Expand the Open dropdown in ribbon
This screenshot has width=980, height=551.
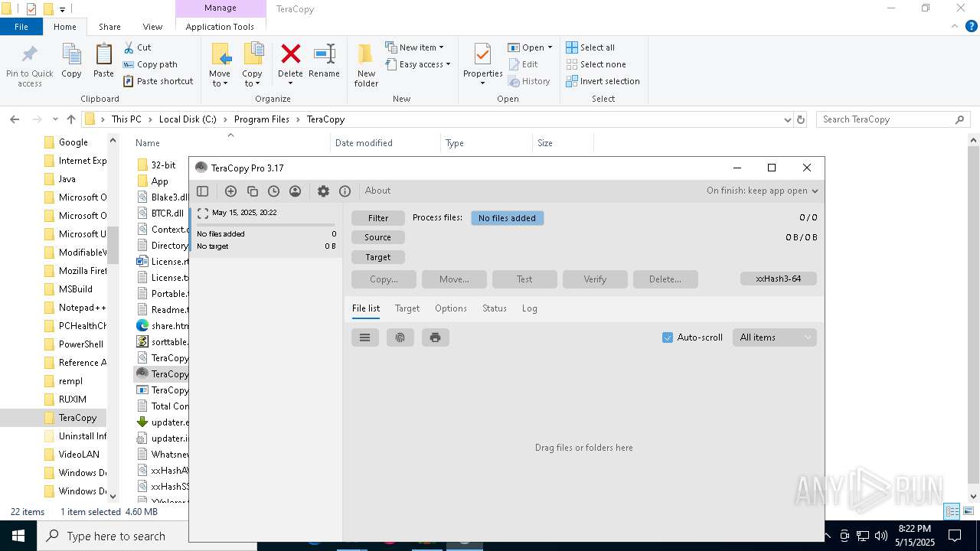(530, 47)
